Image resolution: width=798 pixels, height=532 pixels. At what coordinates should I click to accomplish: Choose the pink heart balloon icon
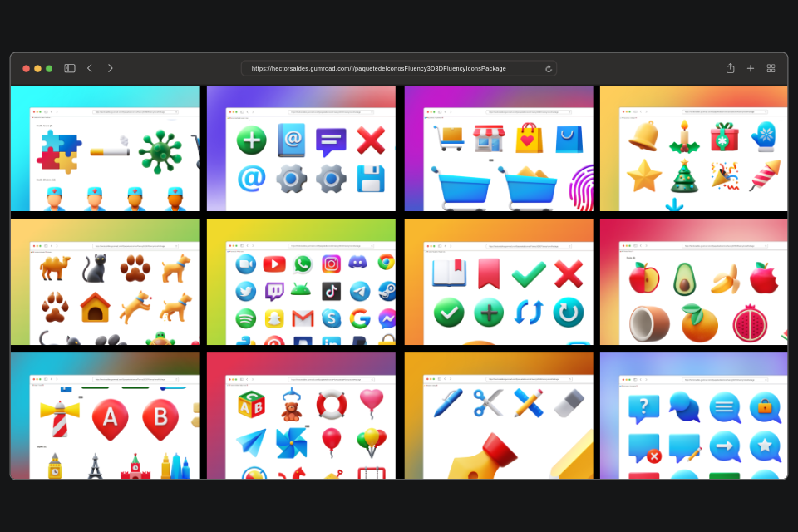(x=371, y=403)
